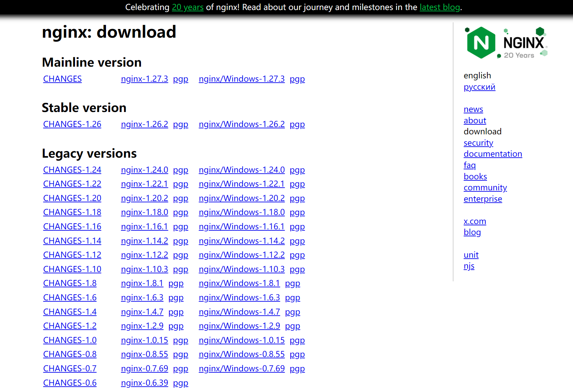
Task: Download stable nginx-1.26.2 source
Action: pos(144,124)
